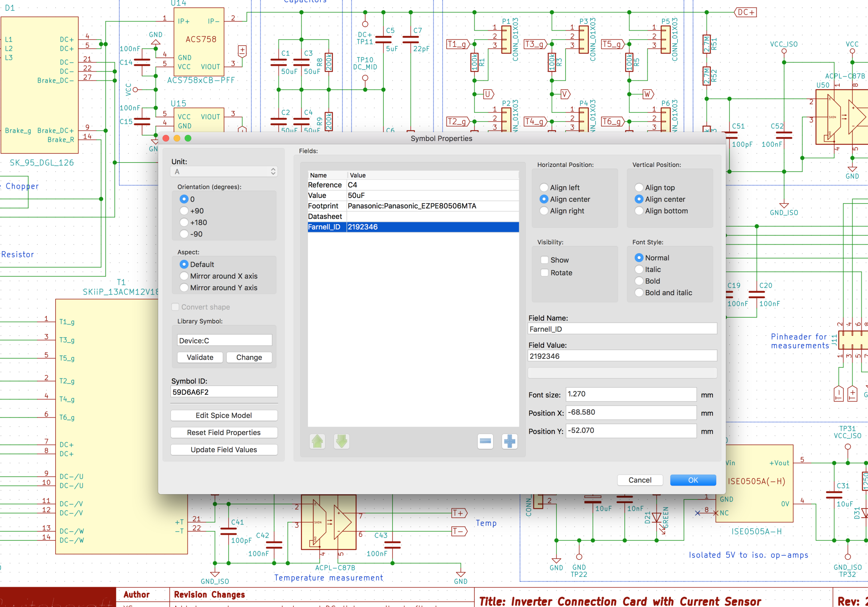The width and height of the screenshot is (868, 607).
Task: Open Edit Spice Model
Action: pyautogui.click(x=224, y=415)
